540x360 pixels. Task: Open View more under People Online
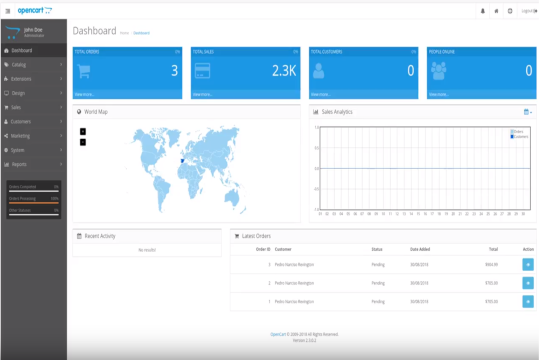point(438,94)
